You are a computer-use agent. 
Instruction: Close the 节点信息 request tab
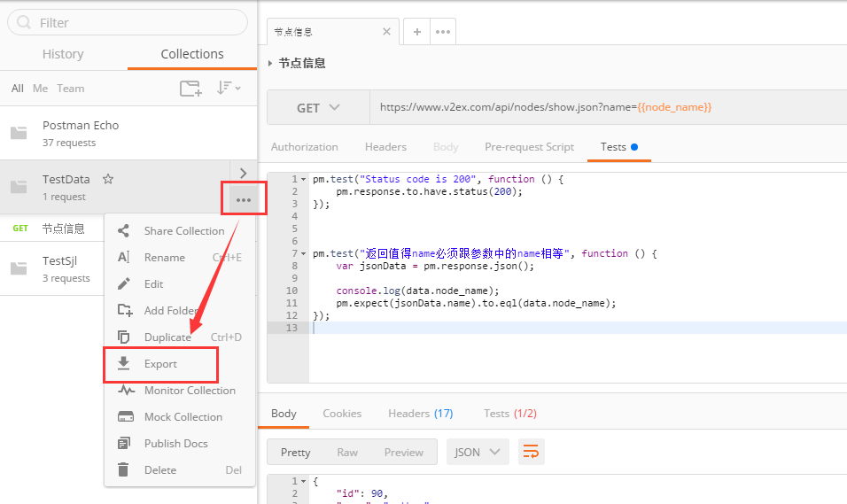[x=386, y=31]
